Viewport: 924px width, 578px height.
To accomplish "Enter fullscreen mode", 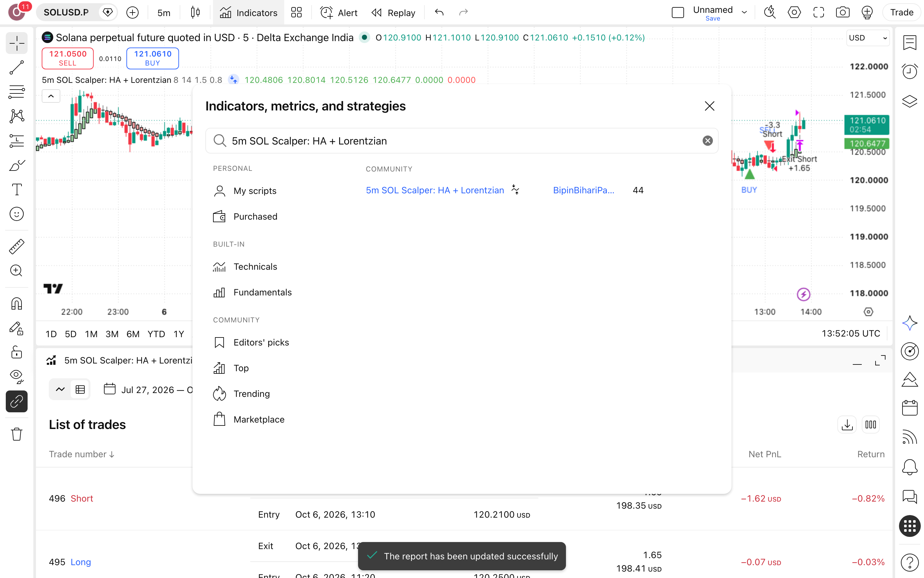I will tap(818, 13).
